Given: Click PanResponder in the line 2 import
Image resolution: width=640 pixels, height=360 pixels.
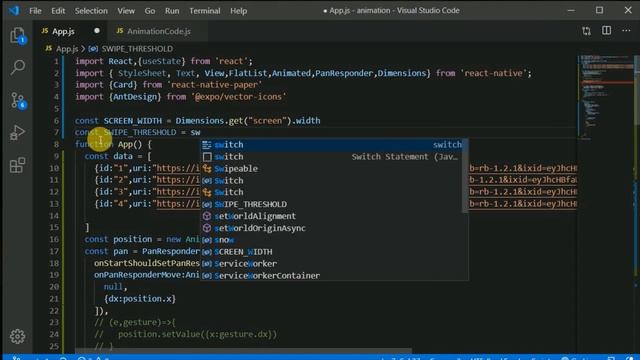Looking at the screenshot, I should click(344, 73).
